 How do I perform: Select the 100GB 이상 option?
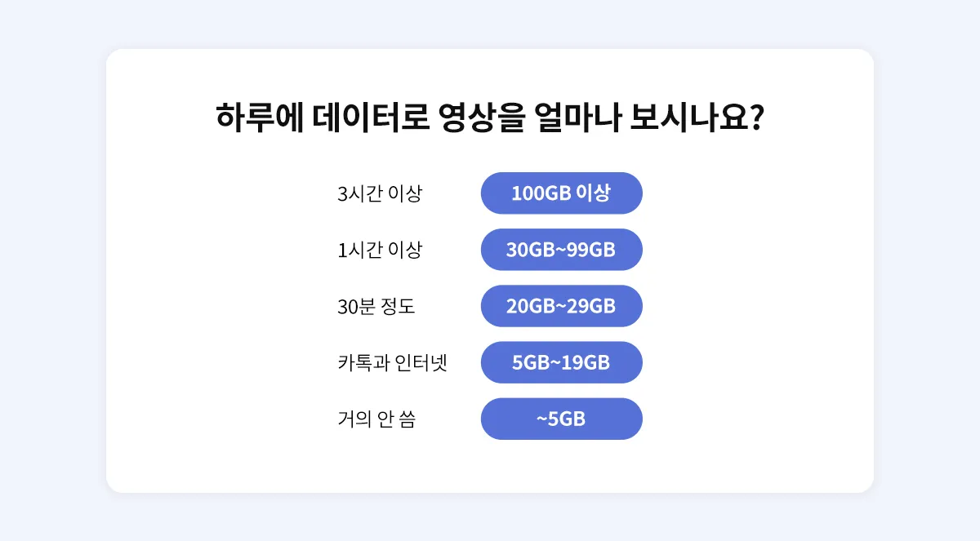[561, 193]
